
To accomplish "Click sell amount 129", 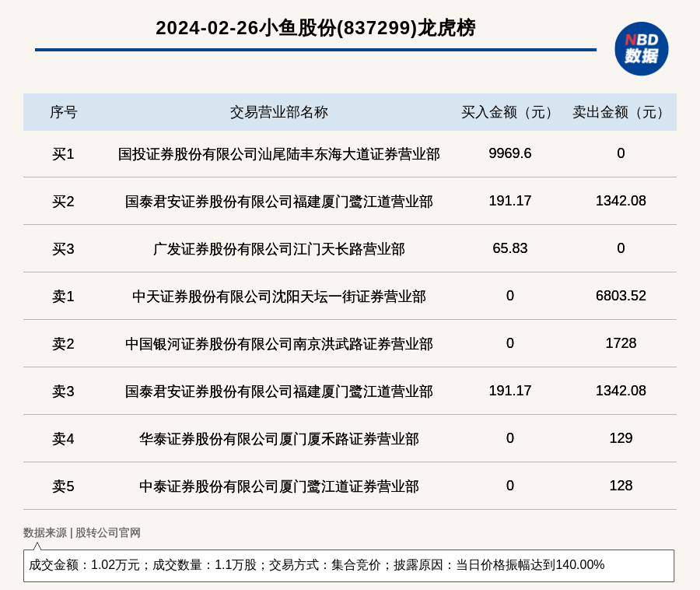I will [x=621, y=437].
